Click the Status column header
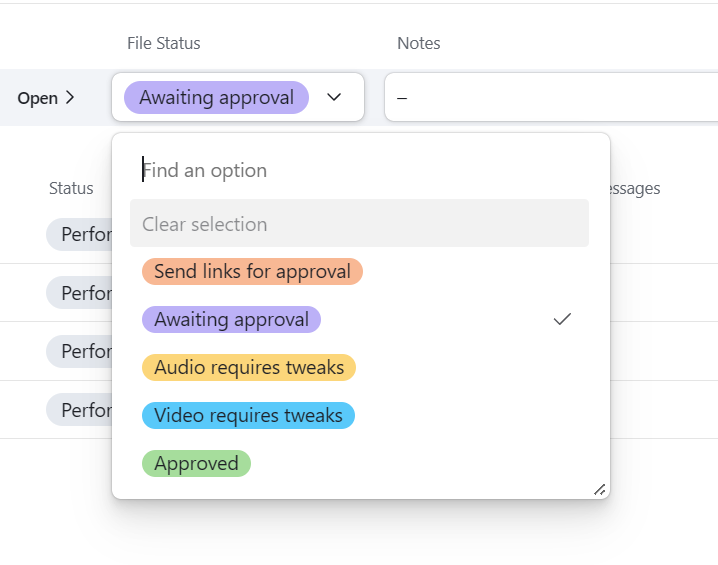The image size is (718, 565). pos(71,188)
